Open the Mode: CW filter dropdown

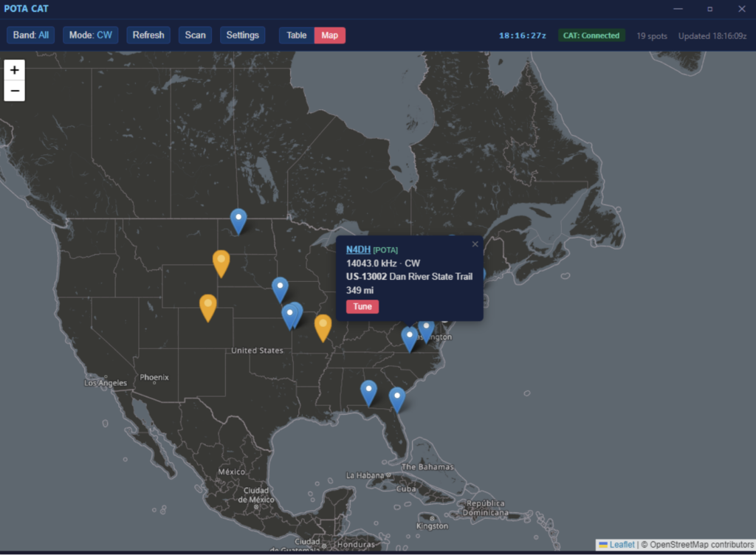pyautogui.click(x=90, y=35)
